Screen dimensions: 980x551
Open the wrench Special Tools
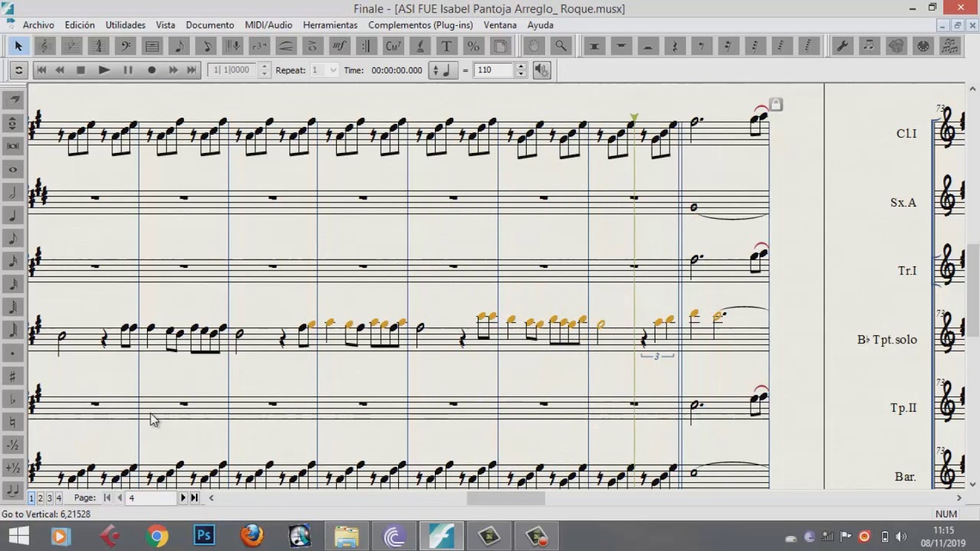point(842,47)
